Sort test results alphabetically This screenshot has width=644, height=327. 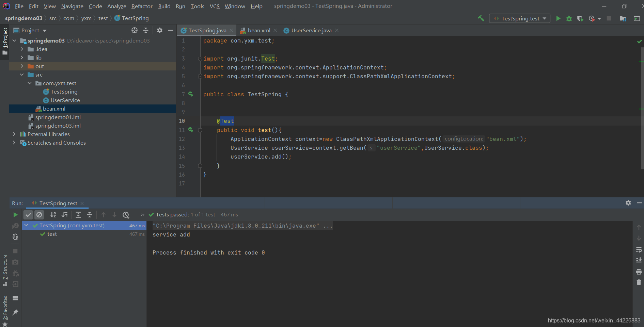[x=53, y=215]
